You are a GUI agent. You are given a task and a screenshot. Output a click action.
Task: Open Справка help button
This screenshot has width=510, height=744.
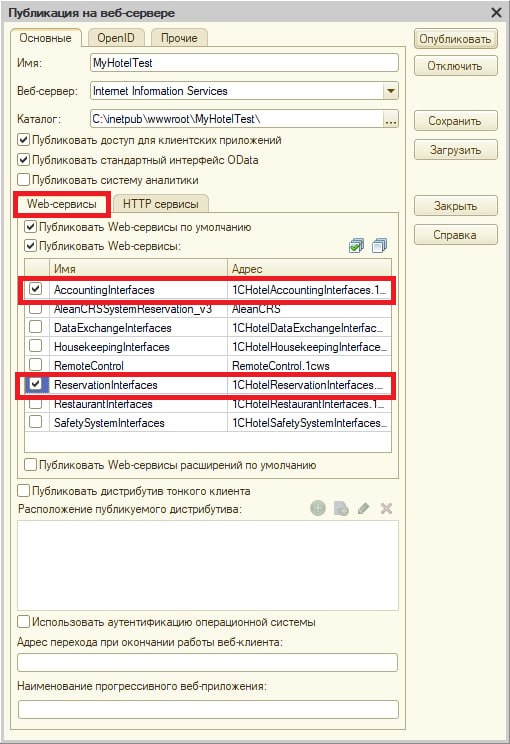tap(455, 235)
